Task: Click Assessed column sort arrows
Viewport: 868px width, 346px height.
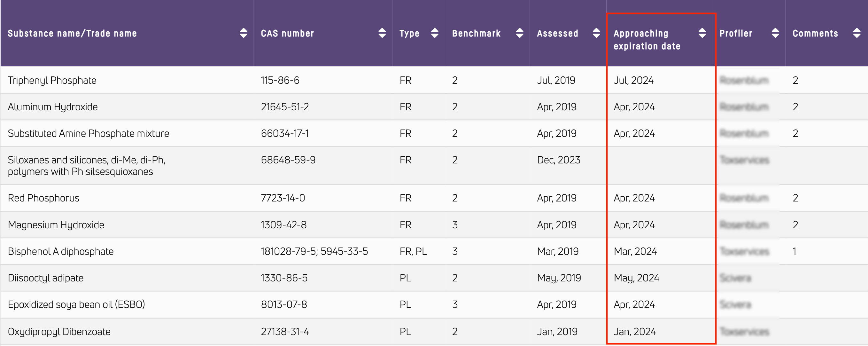Action: [596, 33]
